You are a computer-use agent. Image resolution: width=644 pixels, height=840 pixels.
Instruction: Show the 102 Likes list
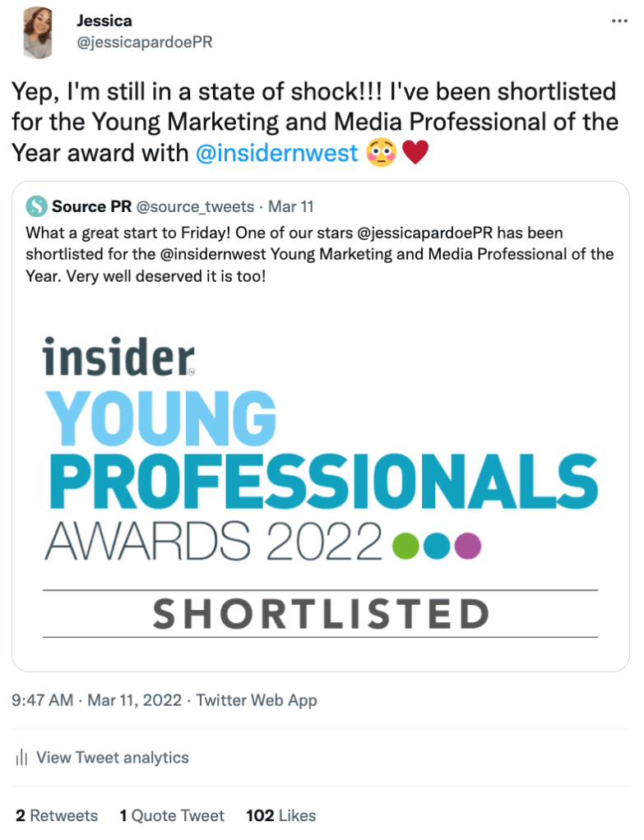point(280,815)
